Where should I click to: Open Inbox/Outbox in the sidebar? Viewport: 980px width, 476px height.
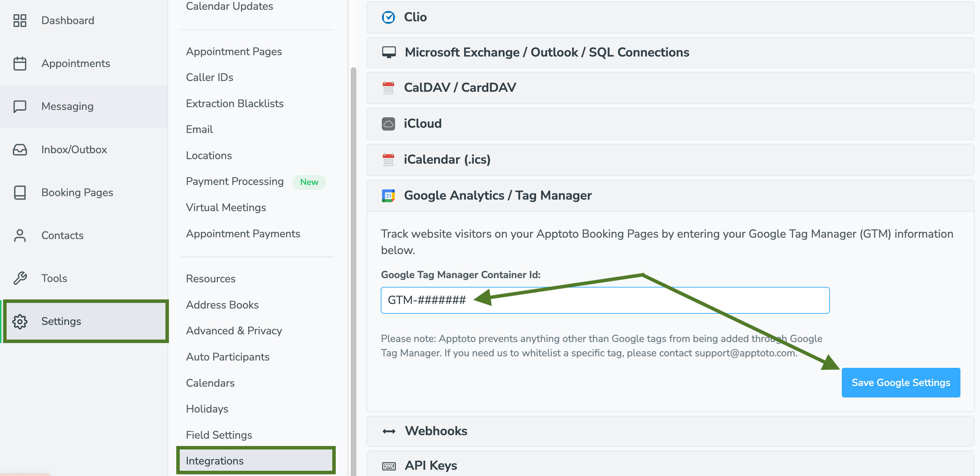[x=84, y=149]
